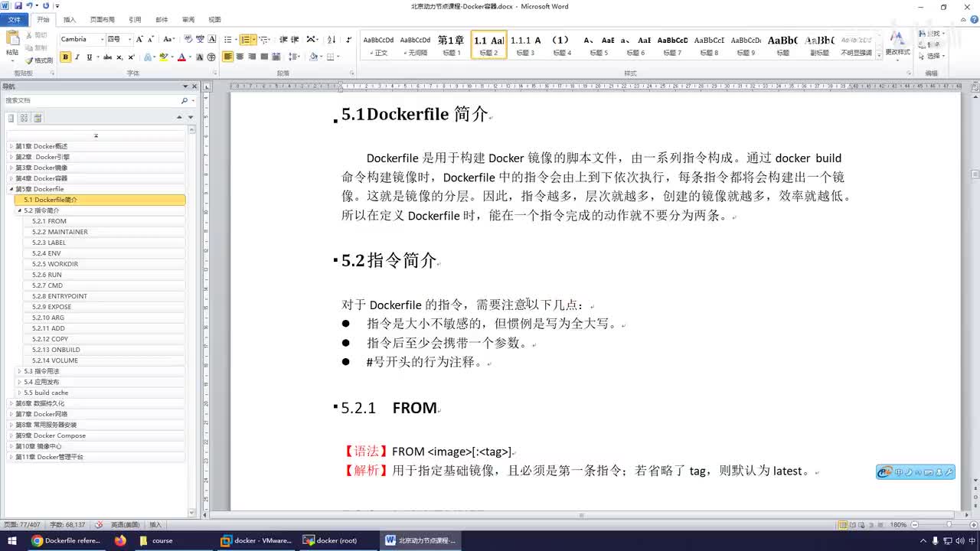This screenshot has height=551, width=980.
Task: Click the Change Styles (更改样式) icon
Action: 898,43
